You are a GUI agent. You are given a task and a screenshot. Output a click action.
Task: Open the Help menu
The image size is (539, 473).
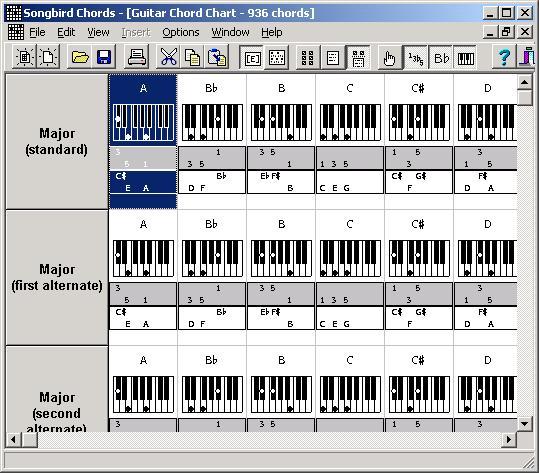point(272,32)
